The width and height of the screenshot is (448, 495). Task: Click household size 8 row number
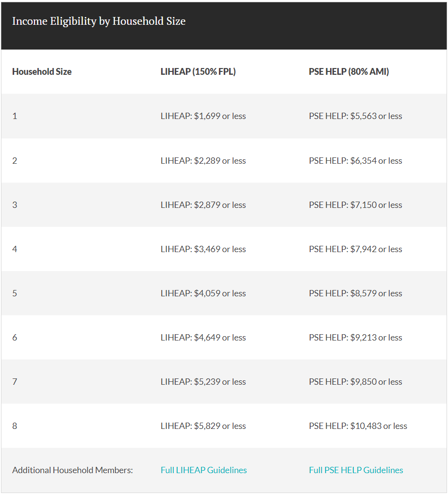tap(15, 426)
